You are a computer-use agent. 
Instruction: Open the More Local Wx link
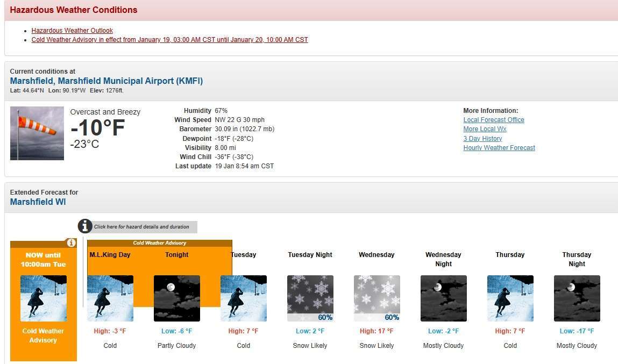[x=485, y=129]
